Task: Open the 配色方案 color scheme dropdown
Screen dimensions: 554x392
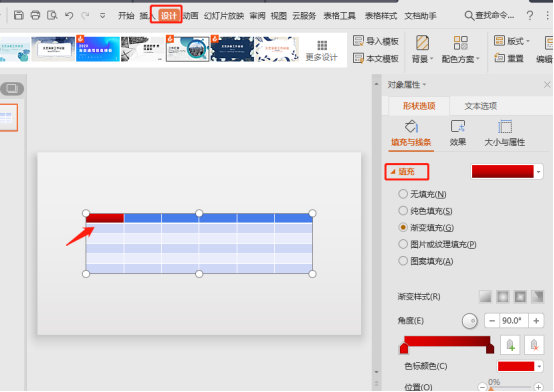Action: pos(460,49)
